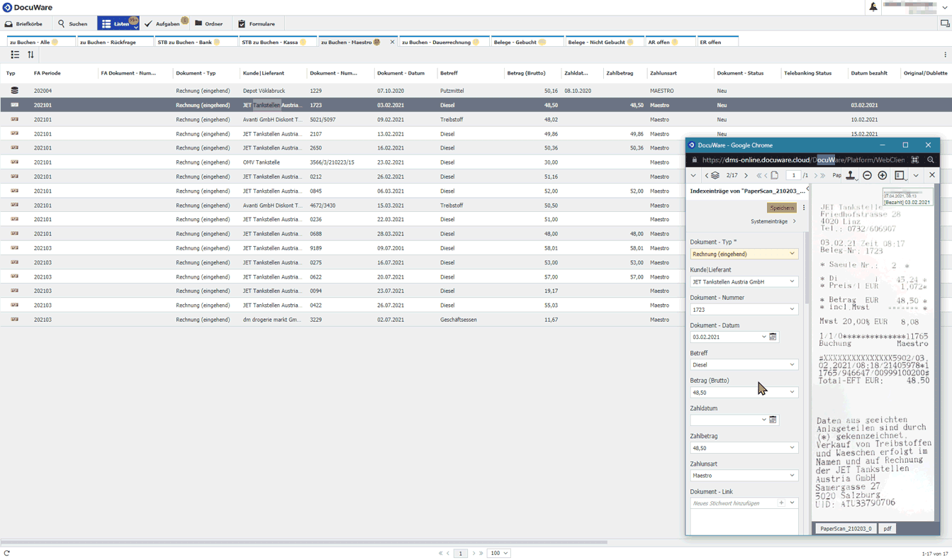Open the Dokument - Typ dropdown
The height and width of the screenshot is (560, 952).
point(793,254)
